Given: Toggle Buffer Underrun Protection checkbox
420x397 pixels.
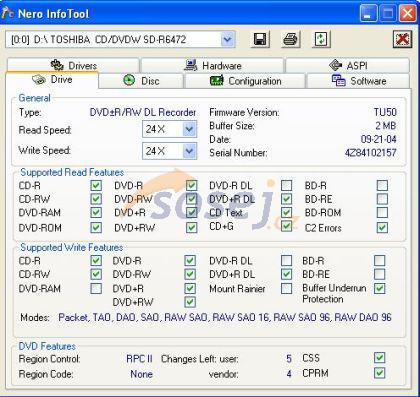Looking at the screenshot, I should [380, 288].
